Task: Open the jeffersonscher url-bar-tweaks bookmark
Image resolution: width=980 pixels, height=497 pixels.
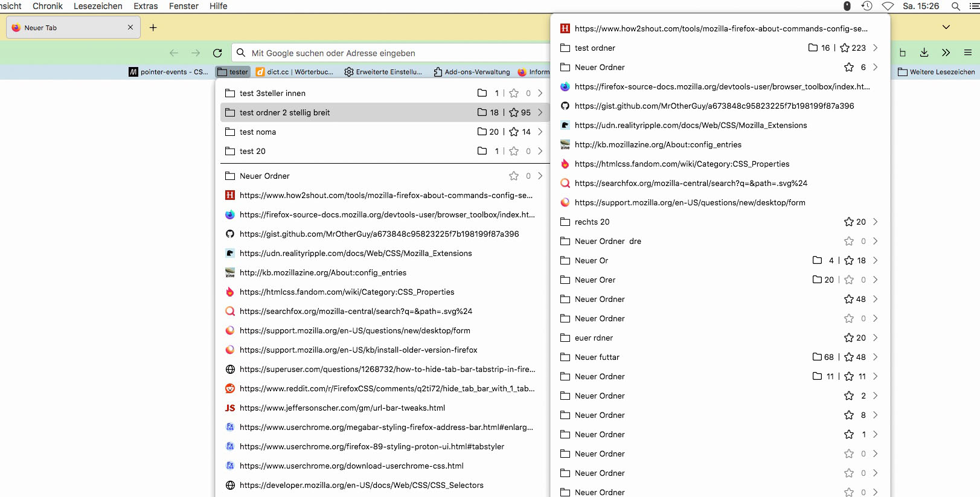Action: [342, 408]
